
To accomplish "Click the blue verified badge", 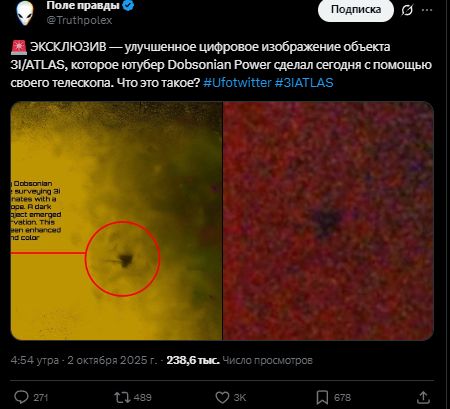I will pos(129,6).
